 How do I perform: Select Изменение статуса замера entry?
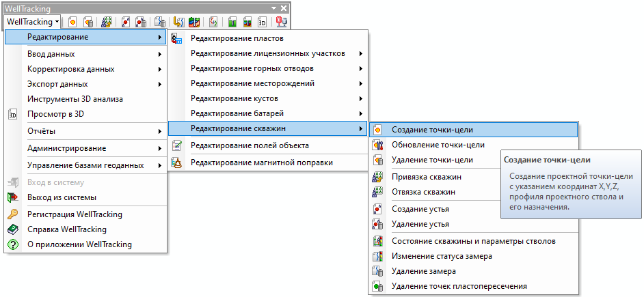pos(441,256)
